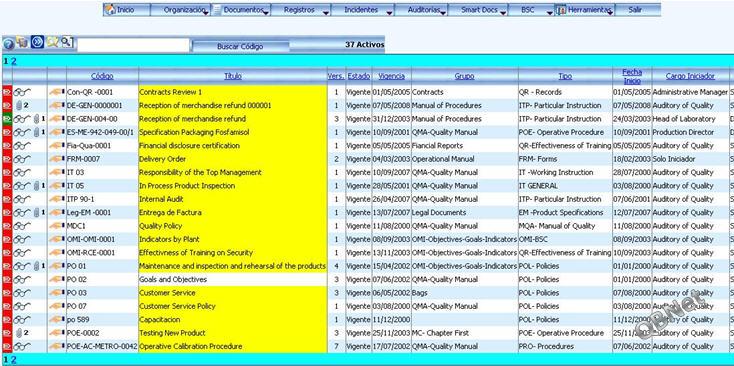
Task: Open the Herramientas dropdown menu
Action: click(x=584, y=10)
